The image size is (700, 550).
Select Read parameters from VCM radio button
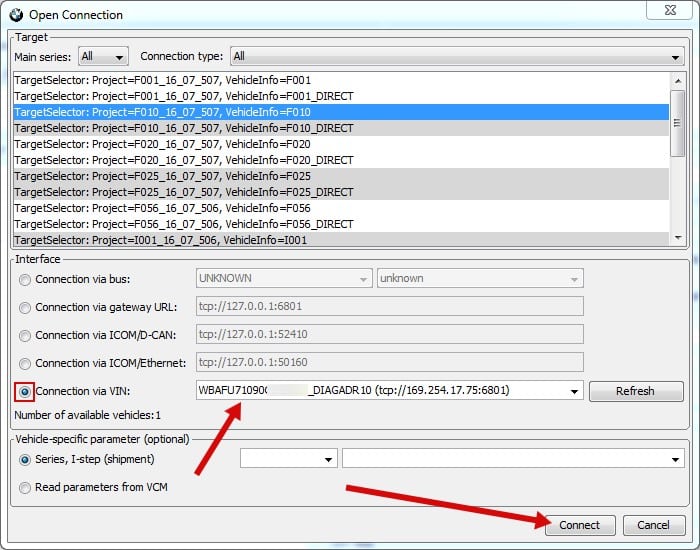point(25,488)
